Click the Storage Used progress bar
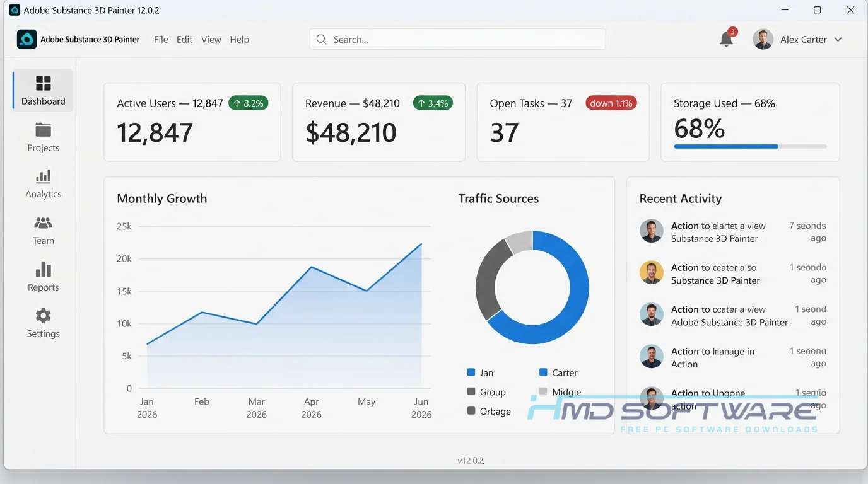The width and height of the screenshot is (868, 484). (750, 146)
